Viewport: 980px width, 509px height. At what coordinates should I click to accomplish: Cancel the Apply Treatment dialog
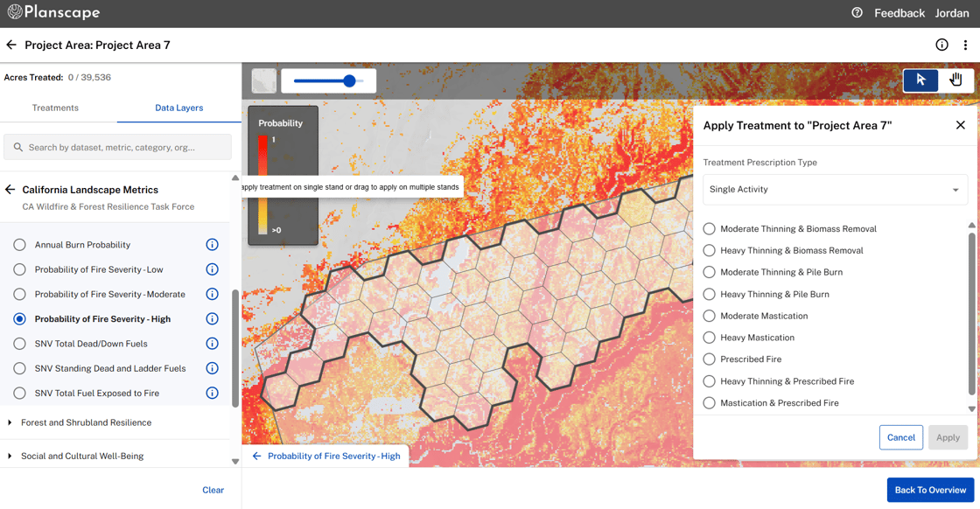[x=900, y=437]
